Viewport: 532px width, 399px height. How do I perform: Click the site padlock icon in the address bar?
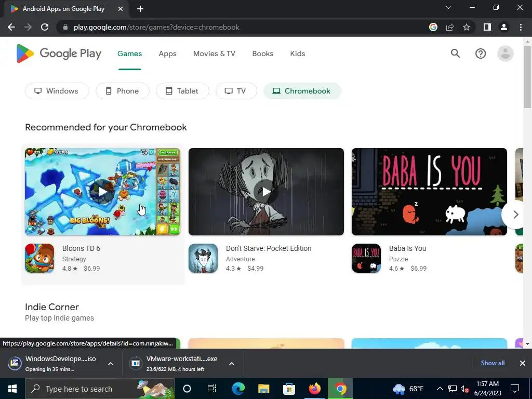65,27
